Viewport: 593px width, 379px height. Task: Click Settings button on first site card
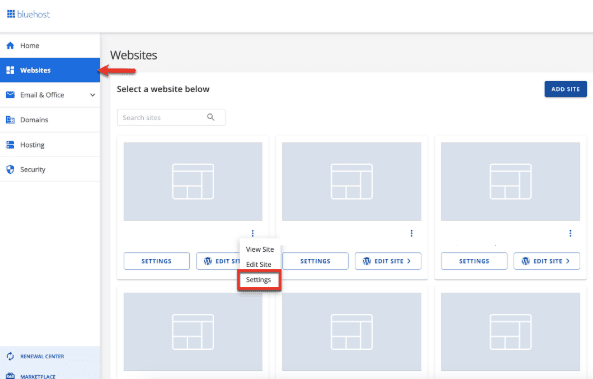(157, 261)
